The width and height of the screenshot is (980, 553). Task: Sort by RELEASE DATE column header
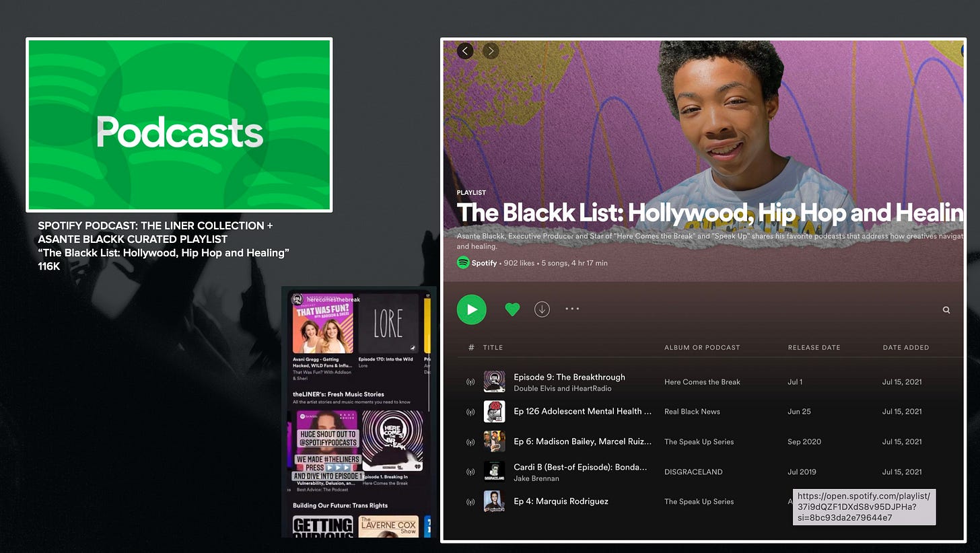(x=814, y=348)
